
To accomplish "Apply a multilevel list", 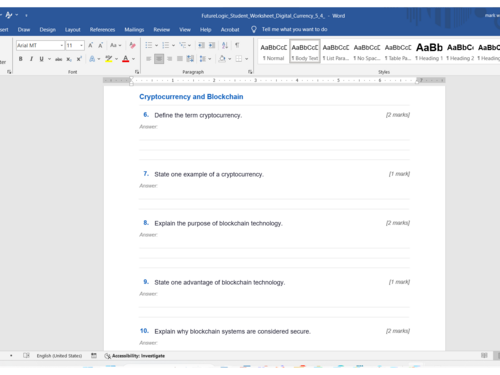I will 182,45.
